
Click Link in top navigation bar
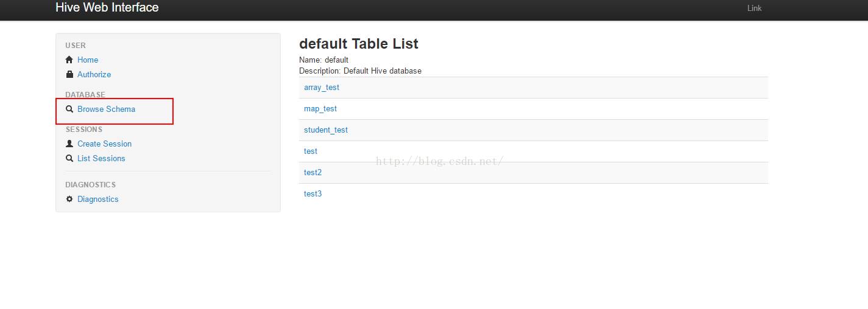(755, 8)
